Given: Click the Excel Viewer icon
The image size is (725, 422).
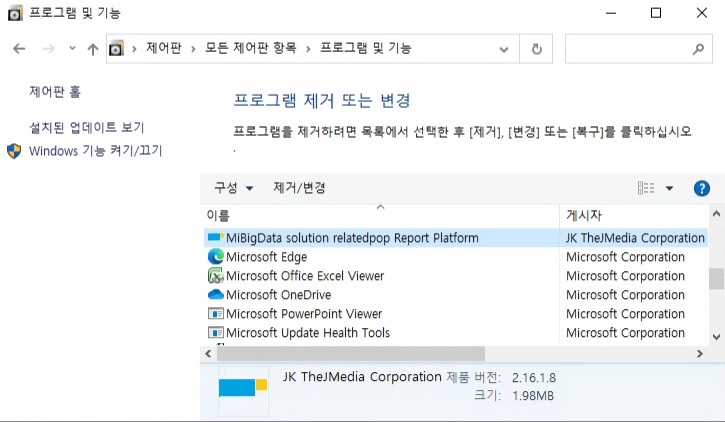Looking at the screenshot, I should pos(216,275).
